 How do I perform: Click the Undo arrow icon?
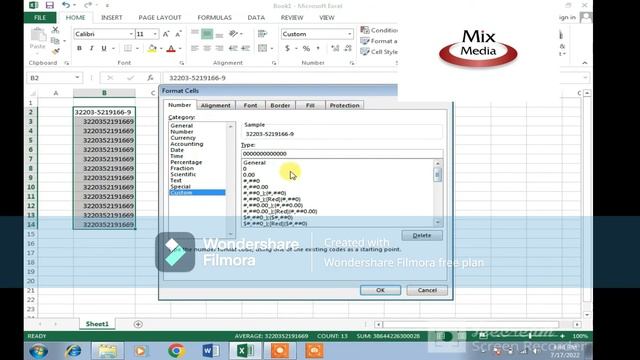click(66, 5)
